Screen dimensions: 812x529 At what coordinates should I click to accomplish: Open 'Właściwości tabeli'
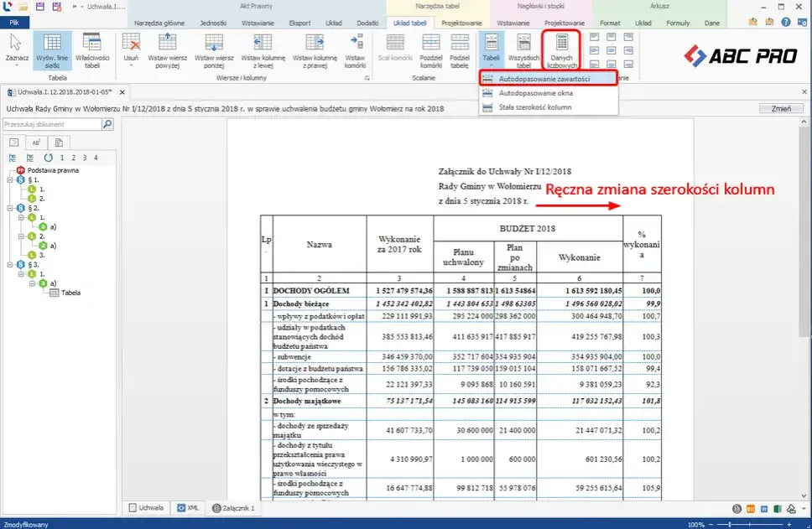pyautogui.click(x=90, y=49)
